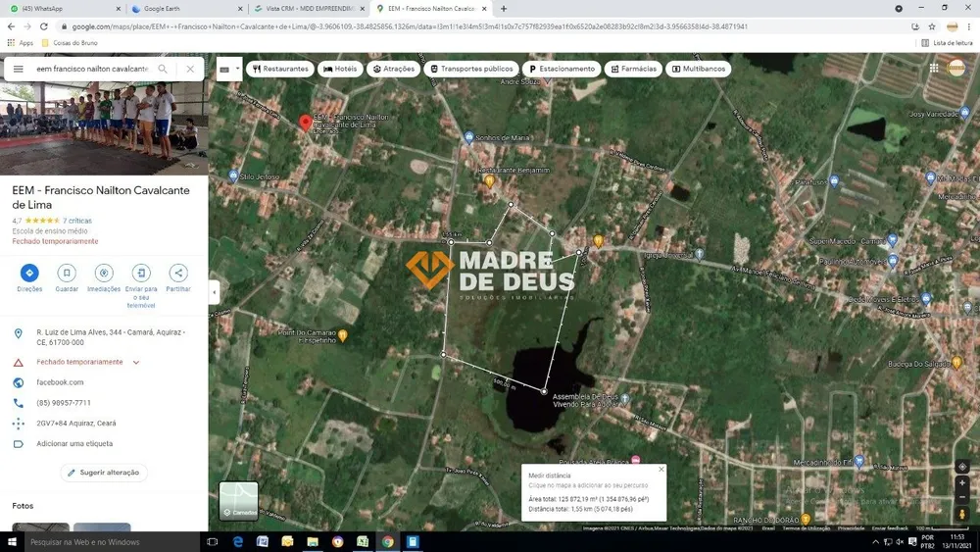Click the Sonhos de Maria map marker
This screenshot has height=552, width=980.
coord(468,137)
